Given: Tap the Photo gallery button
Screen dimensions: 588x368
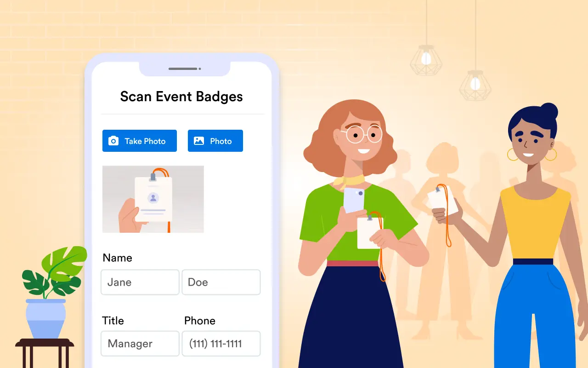Looking at the screenshot, I should pyautogui.click(x=215, y=141).
